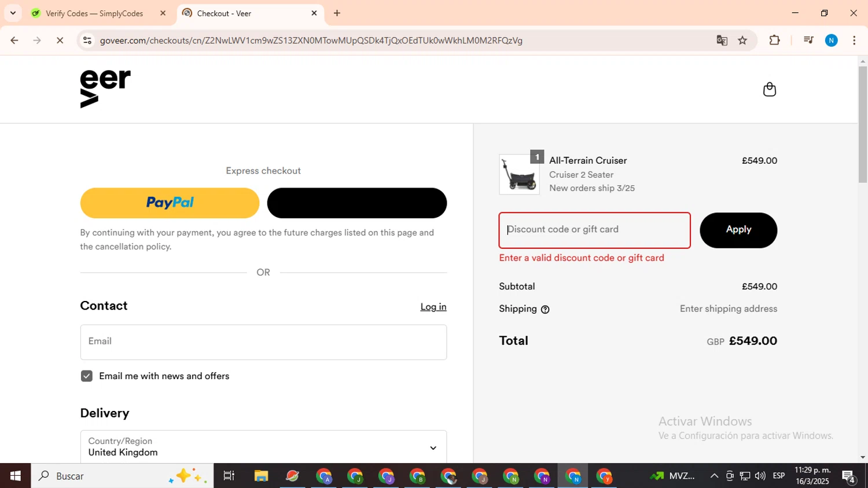
Task: Focus the Email input field
Action: tap(263, 342)
